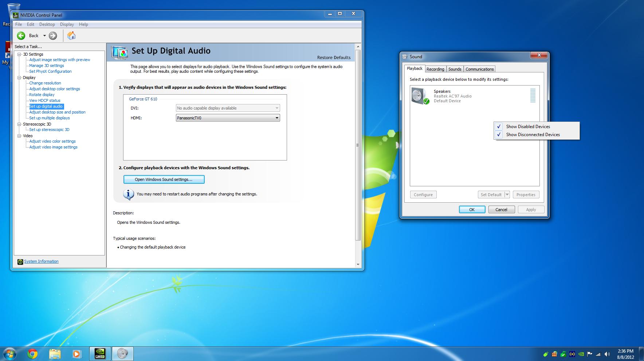Image resolution: width=644 pixels, height=361 pixels.
Task: Click the green Back arrow icon
Action: [x=21, y=36]
